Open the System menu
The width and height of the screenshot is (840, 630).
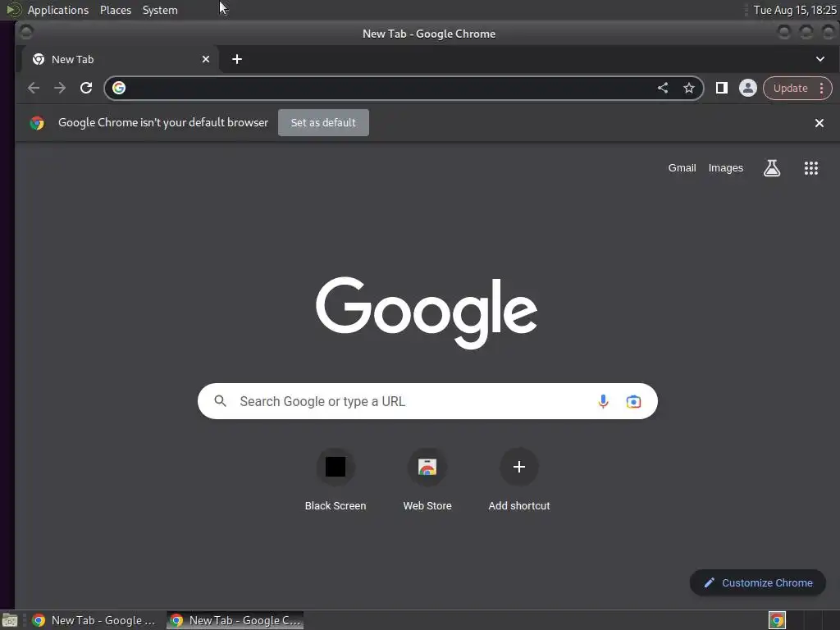160,10
